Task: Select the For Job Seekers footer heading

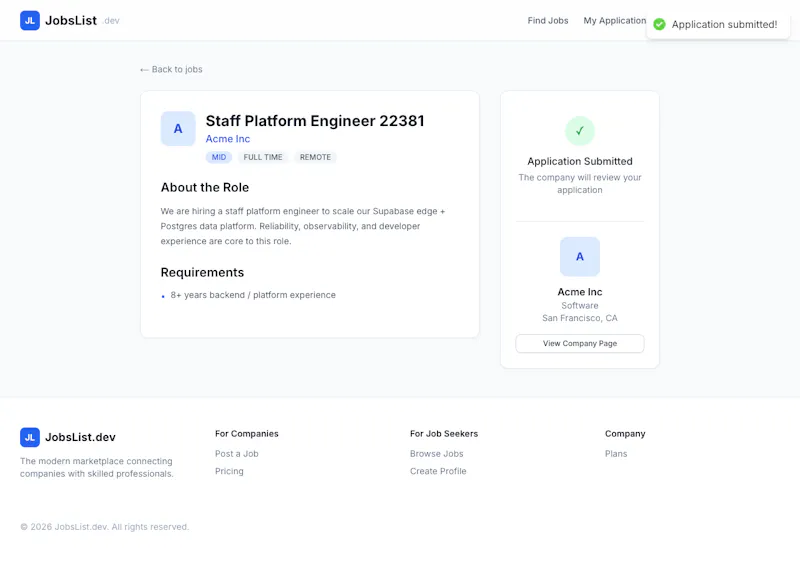Action: [x=444, y=434]
